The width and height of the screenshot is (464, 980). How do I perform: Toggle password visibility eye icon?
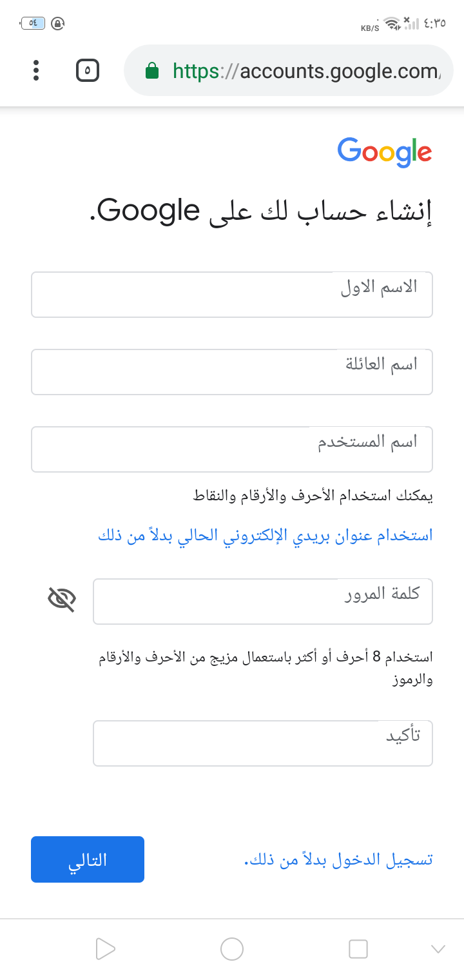(x=62, y=600)
